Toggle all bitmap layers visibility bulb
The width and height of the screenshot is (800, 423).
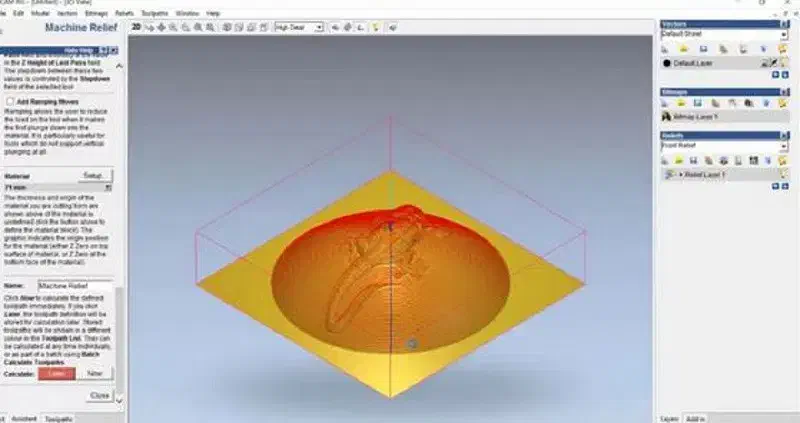click(783, 103)
